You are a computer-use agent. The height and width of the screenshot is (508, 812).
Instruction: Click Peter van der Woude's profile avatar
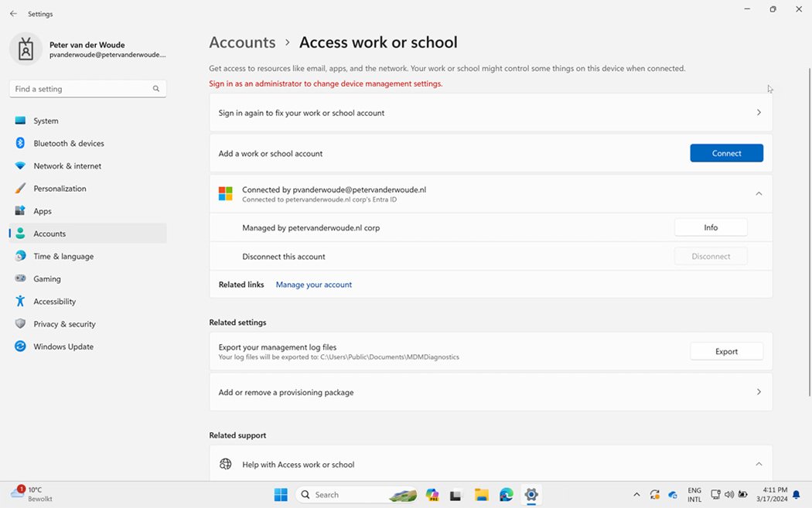click(26, 48)
